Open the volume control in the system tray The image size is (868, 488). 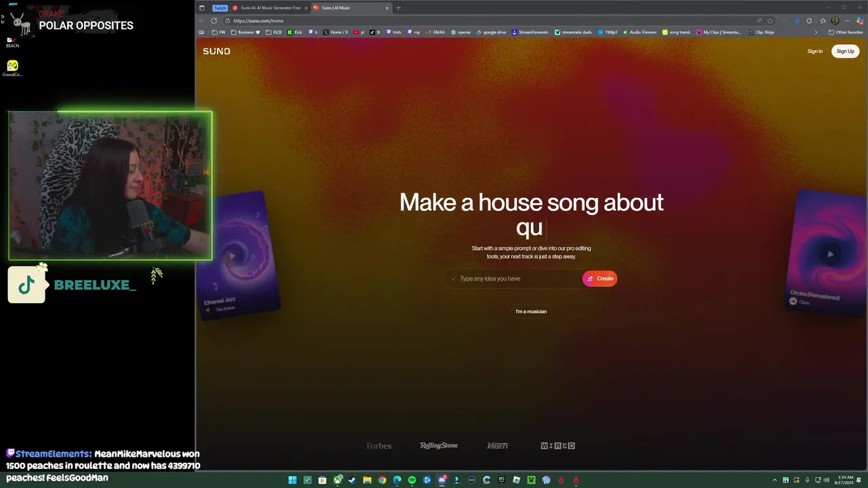click(x=827, y=480)
